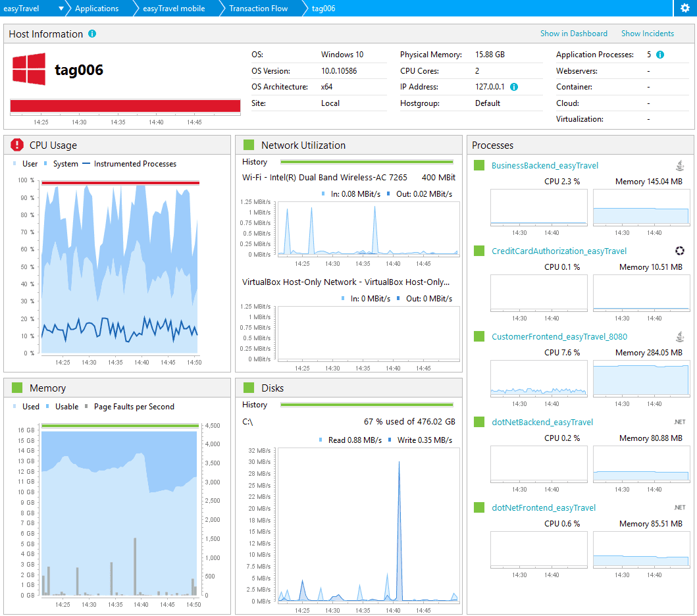
Task: Click the BusinessBackend_easyTravel CPU mini chart
Action: 539,207
